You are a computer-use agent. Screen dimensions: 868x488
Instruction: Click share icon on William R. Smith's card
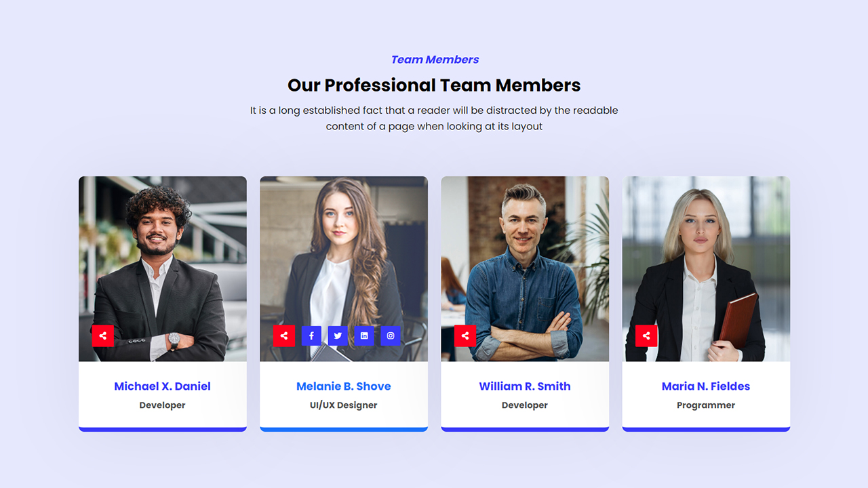click(465, 335)
